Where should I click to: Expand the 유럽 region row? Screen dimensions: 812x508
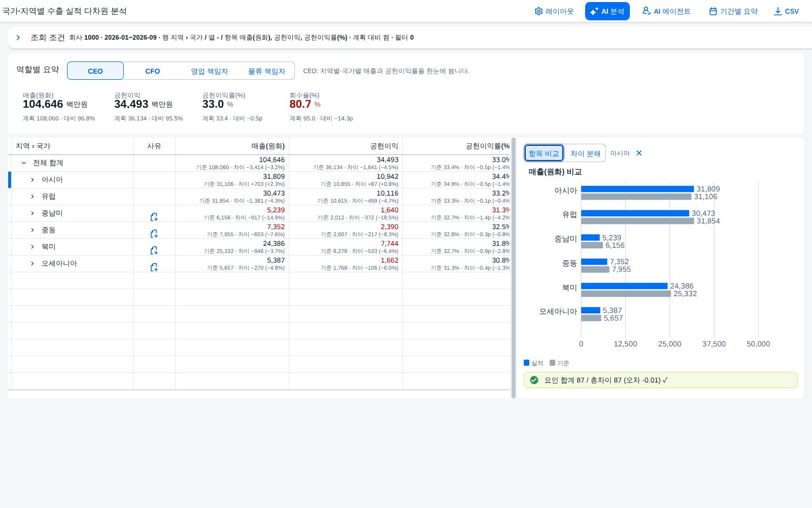[x=32, y=197]
